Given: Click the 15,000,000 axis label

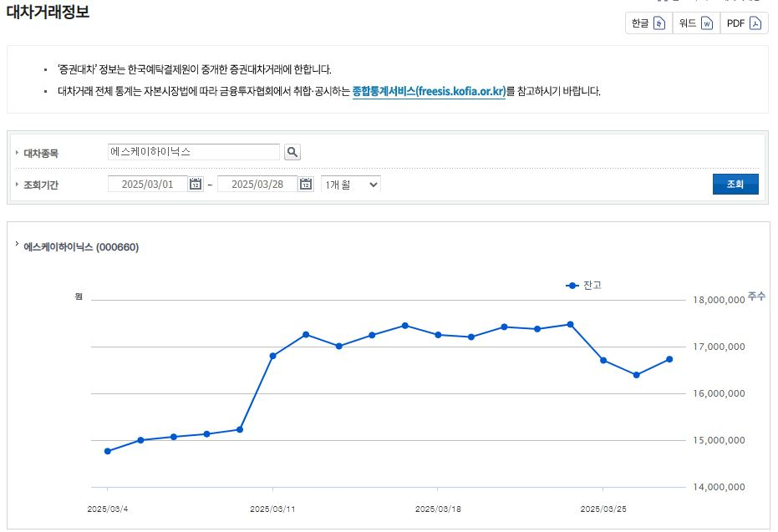Looking at the screenshot, I should point(719,440).
